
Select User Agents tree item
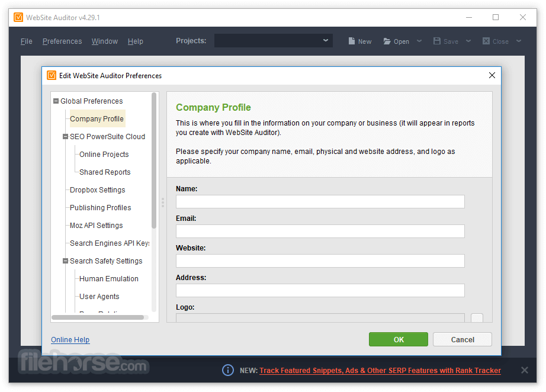pyautogui.click(x=99, y=296)
